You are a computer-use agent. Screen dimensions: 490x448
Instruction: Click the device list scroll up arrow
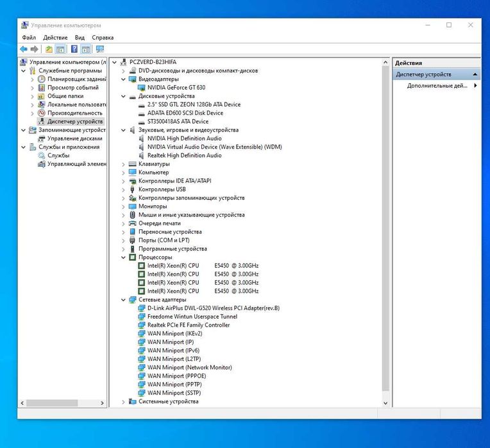pos(385,62)
